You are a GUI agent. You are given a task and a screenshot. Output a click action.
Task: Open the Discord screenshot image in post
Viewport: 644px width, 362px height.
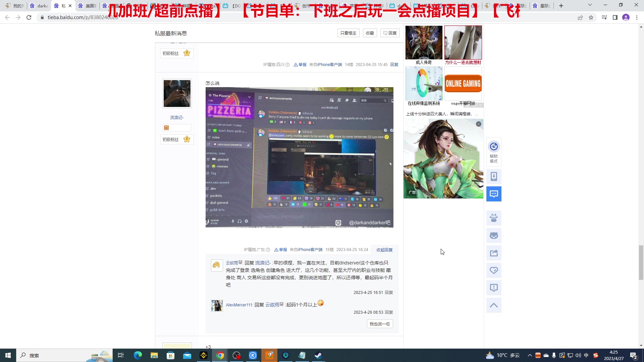pyautogui.click(x=299, y=158)
